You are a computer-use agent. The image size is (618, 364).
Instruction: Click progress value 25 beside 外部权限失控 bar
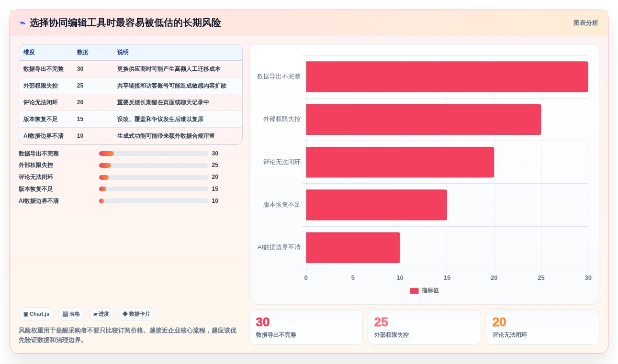coord(215,165)
